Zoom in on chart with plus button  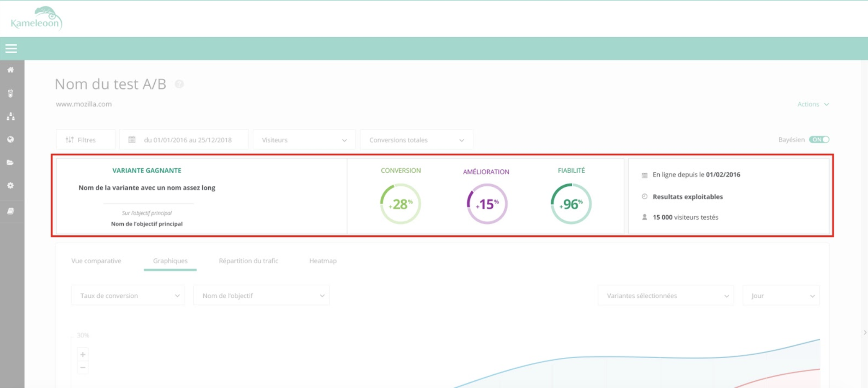click(83, 354)
